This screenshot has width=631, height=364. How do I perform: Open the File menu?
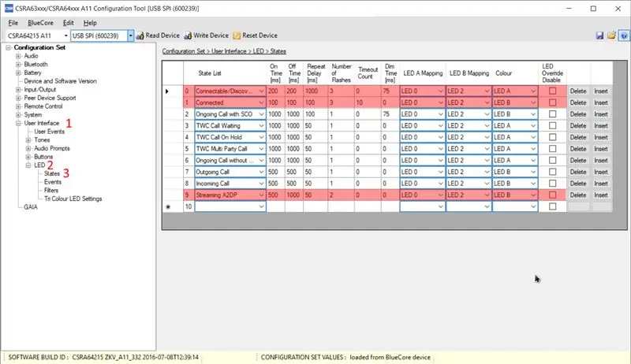13,23
